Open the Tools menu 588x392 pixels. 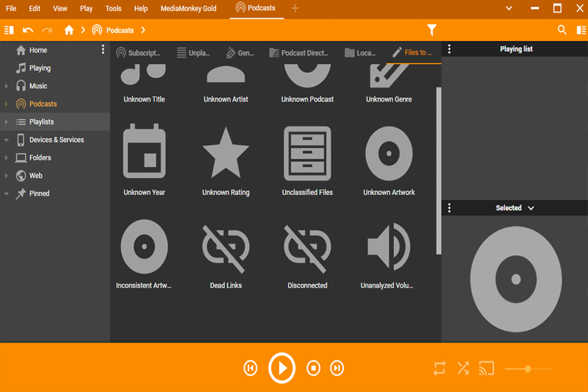(x=113, y=8)
